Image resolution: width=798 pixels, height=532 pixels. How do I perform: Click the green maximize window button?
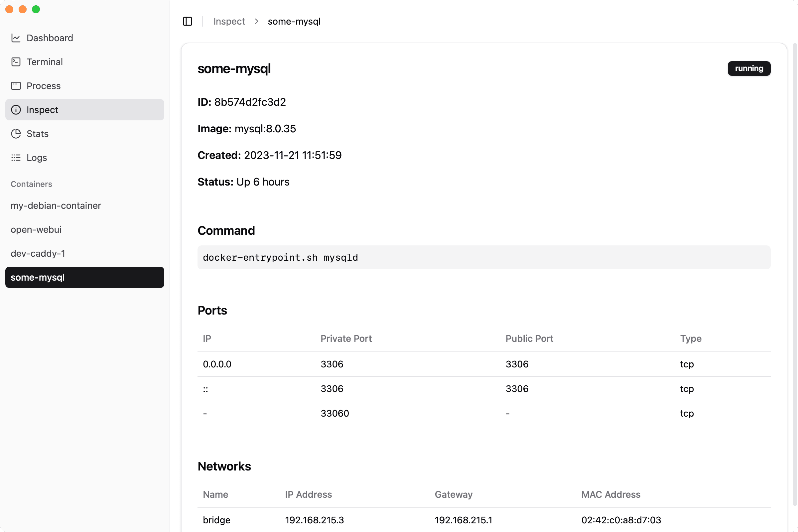pos(36,9)
